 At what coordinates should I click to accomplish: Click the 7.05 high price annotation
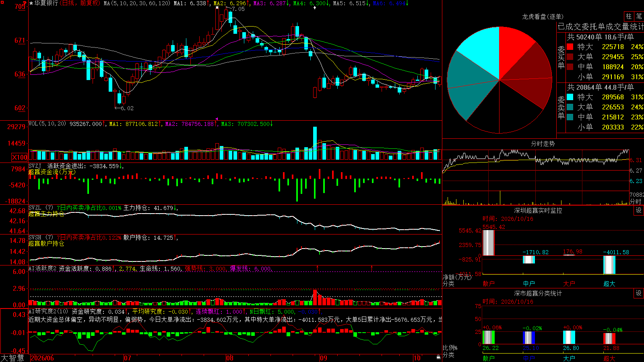(238, 9)
